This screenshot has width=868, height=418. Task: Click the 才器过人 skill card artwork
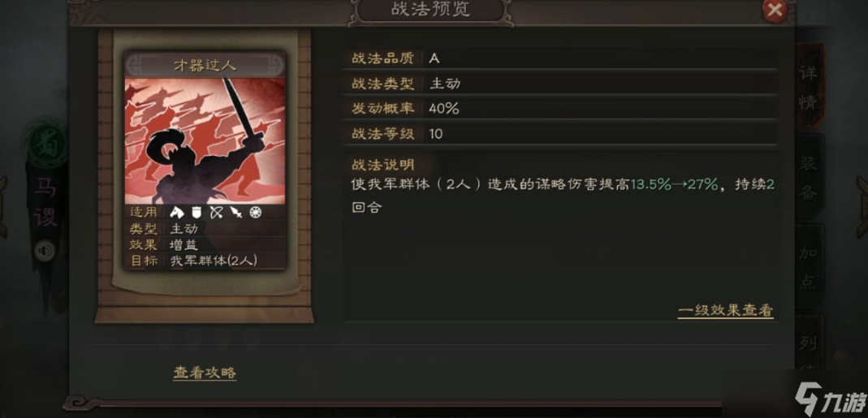(x=205, y=141)
